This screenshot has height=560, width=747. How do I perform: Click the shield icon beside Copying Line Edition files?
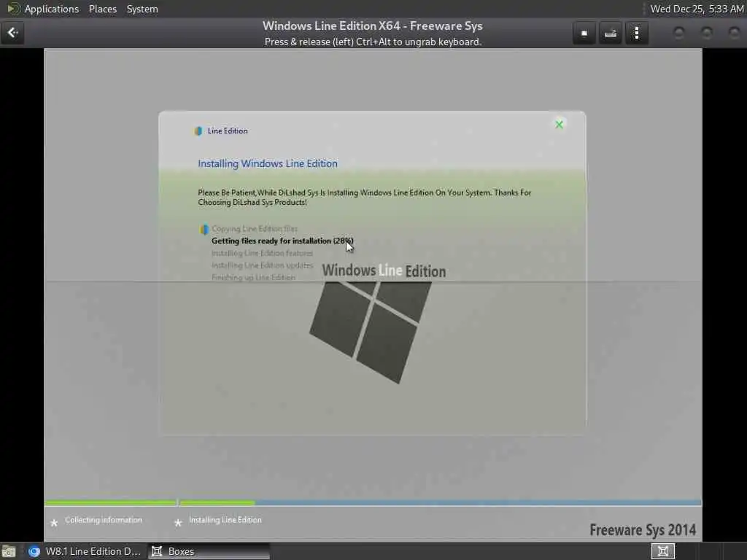(204, 229)
